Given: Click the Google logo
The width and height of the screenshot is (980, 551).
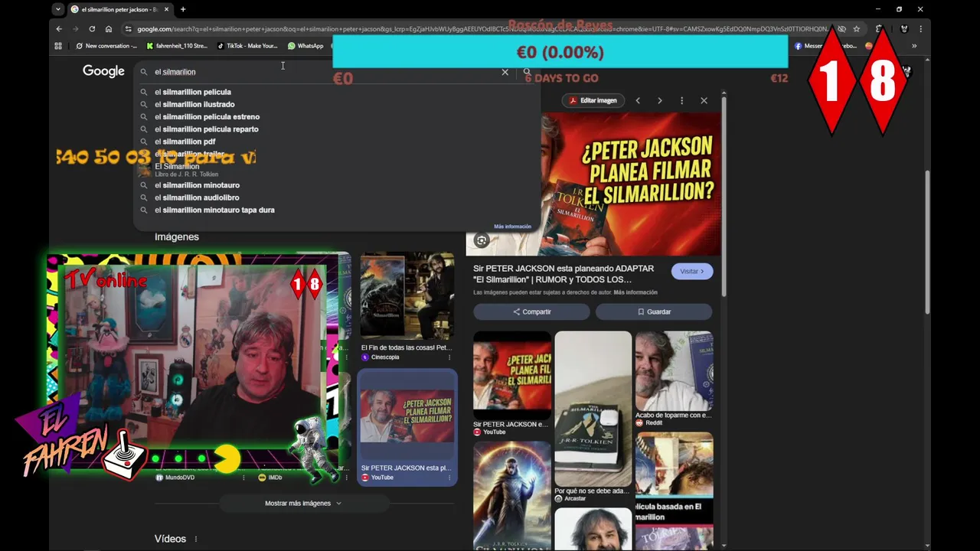Looking at the screenshot, I should tap(103, 71).
